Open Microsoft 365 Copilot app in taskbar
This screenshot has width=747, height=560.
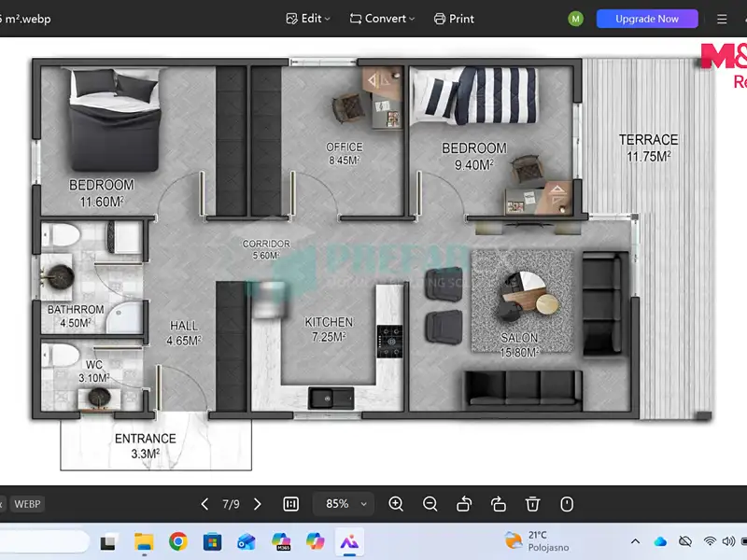coord(281,542)
